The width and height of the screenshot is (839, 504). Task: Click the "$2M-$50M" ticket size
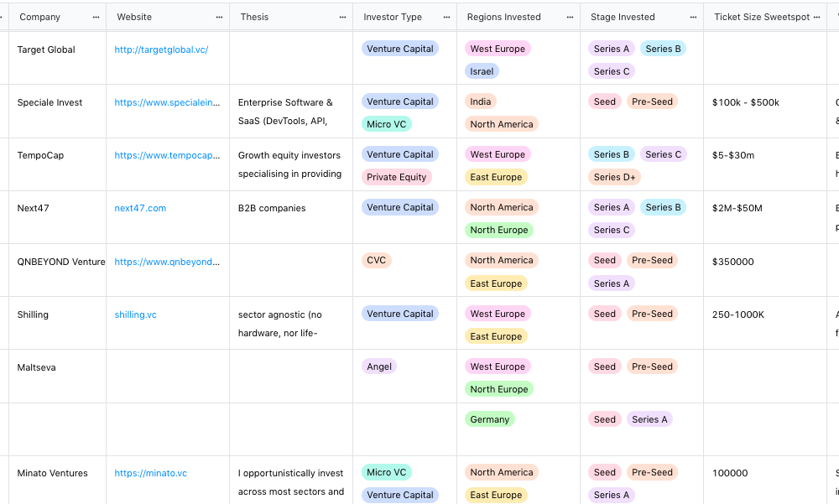[737, 208]
